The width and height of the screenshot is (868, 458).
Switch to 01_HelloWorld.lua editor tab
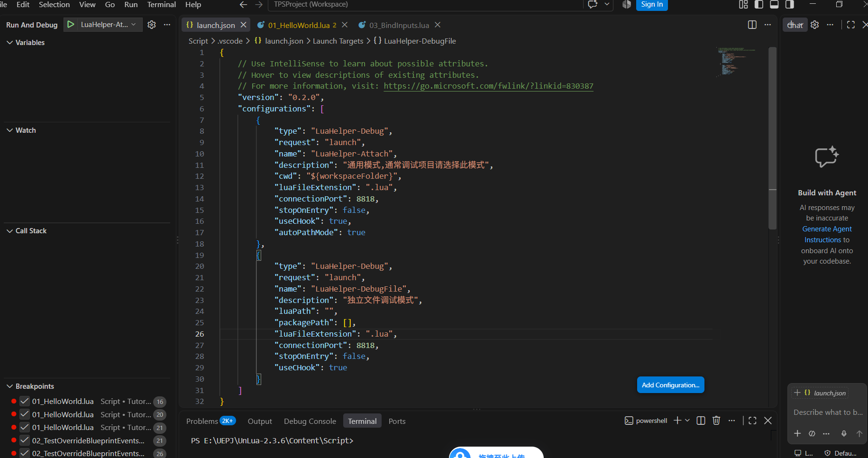coord(299,25)
